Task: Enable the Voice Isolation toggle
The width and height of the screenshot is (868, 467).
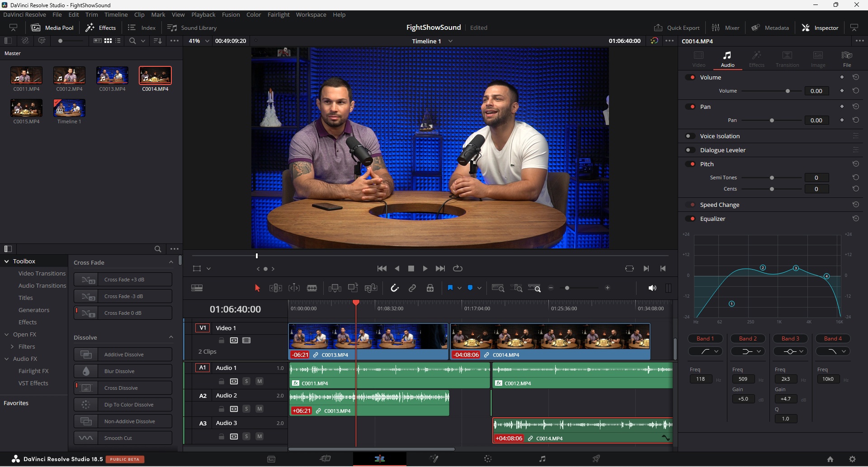Action: coord(690,136)
